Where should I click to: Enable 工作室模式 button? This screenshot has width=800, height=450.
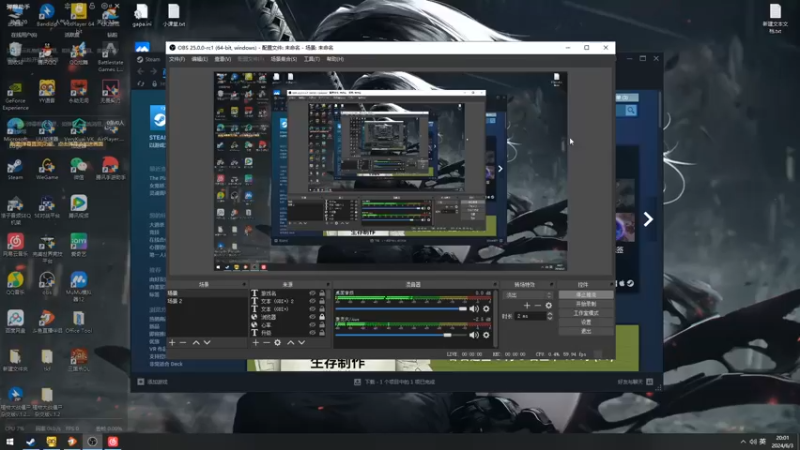(586, 313)
